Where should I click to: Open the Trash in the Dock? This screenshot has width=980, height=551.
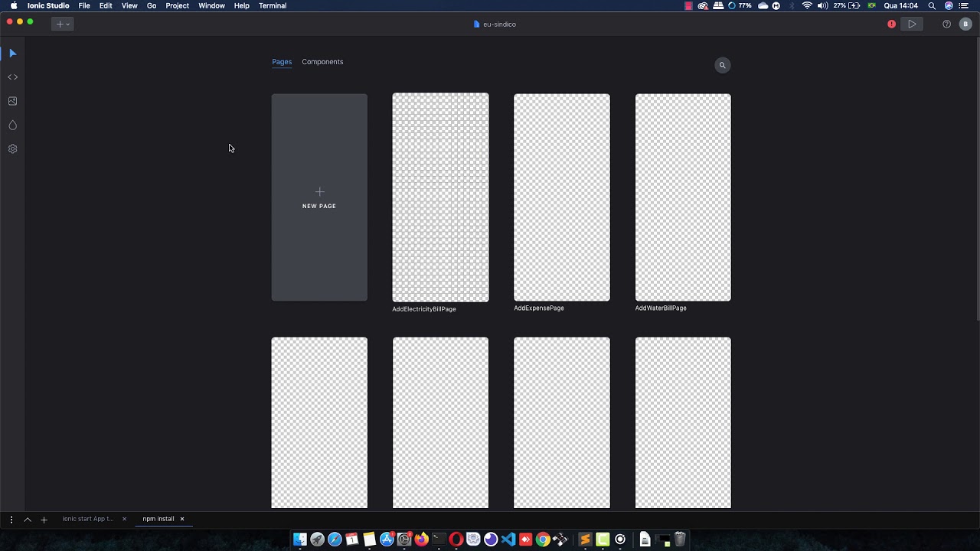pyautogui.click(x=680, y=540)
